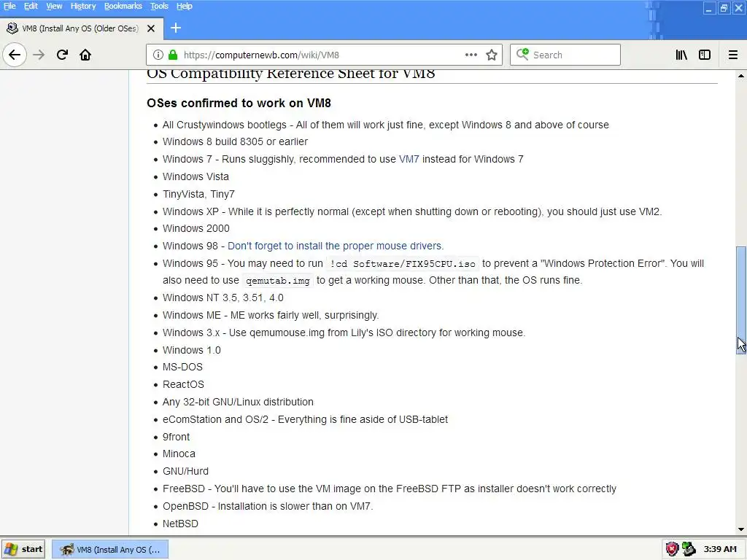The height and width of the screenshot is (560, 747).
Task: Open the Tools menu
Action: (x=159, y=6)
